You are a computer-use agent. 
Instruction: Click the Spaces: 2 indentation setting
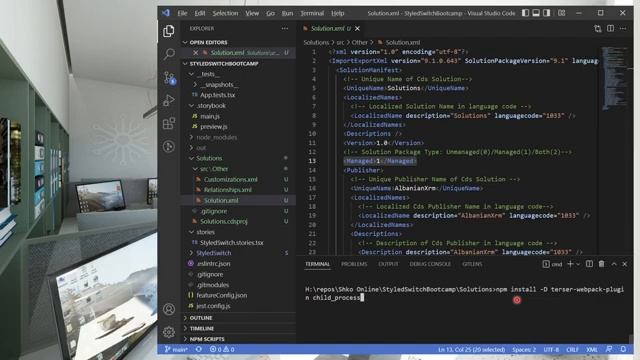point(524,349)
